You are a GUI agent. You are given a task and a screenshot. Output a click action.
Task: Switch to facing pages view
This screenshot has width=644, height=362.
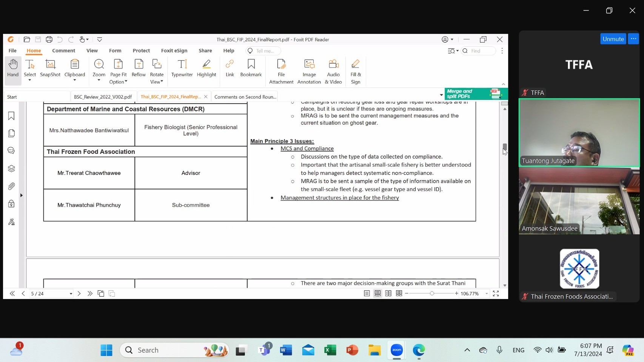point(388,293)
